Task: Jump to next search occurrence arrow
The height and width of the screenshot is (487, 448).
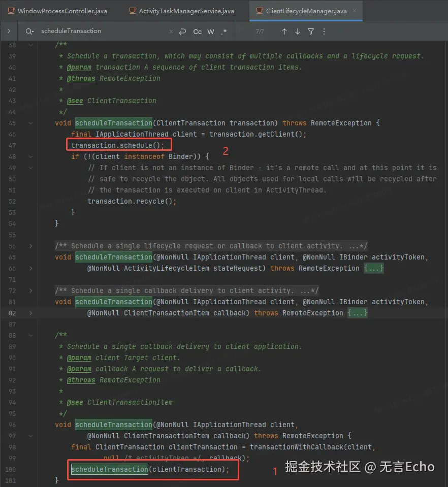Action: (298, 31)
